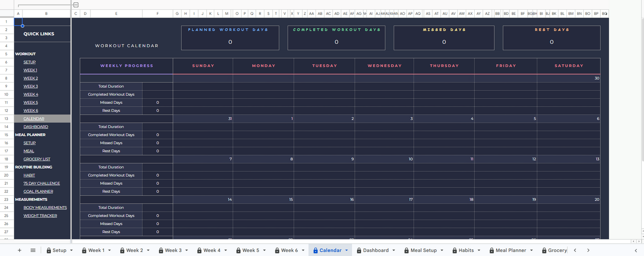Viewport: 644px width, 256px height.
Task: Select column E header
Action: pos(116,14)
